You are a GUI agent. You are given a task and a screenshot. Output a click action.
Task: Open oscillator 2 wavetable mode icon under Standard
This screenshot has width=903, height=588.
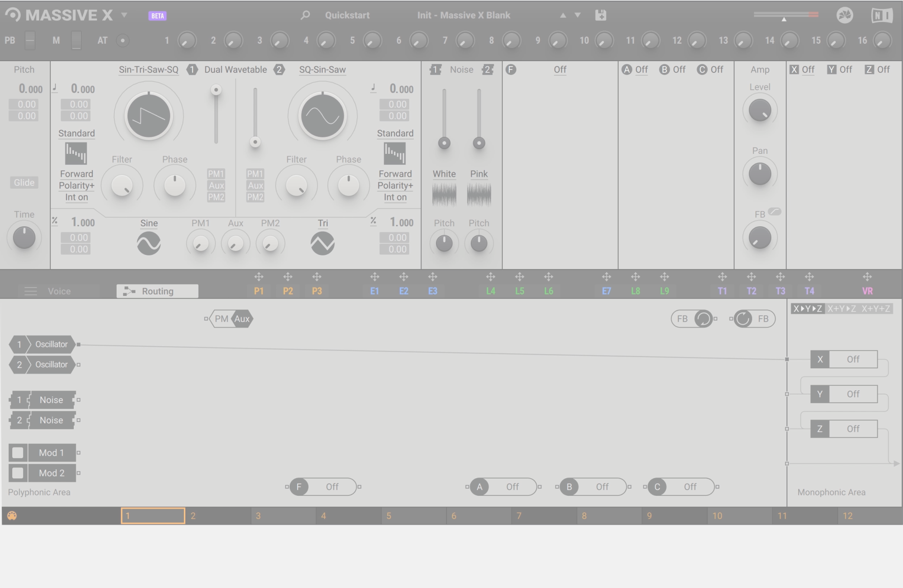(395, 153)
